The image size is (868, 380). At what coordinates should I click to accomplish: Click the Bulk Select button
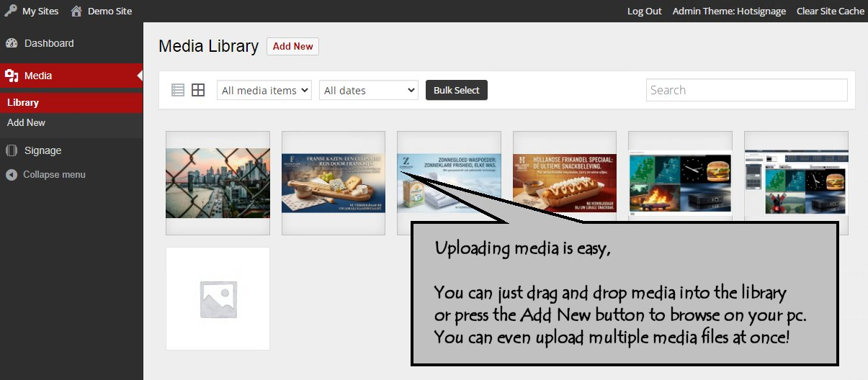[457, 90]
